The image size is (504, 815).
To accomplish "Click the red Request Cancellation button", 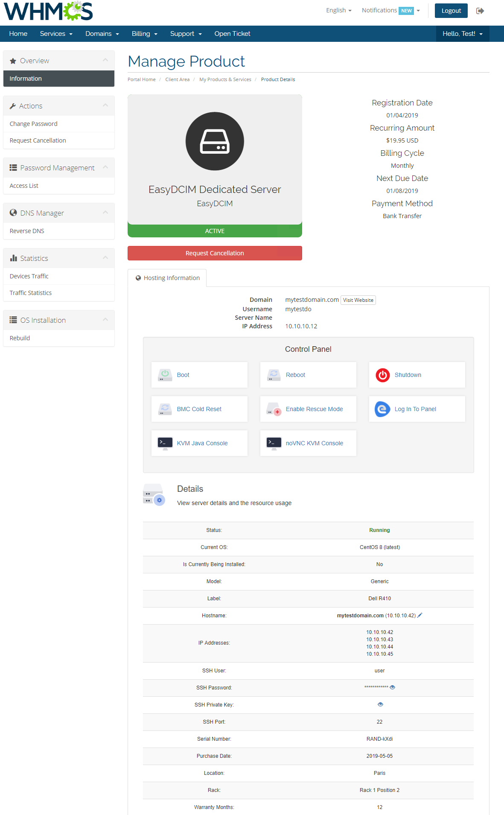I will (x=215, y=253).
